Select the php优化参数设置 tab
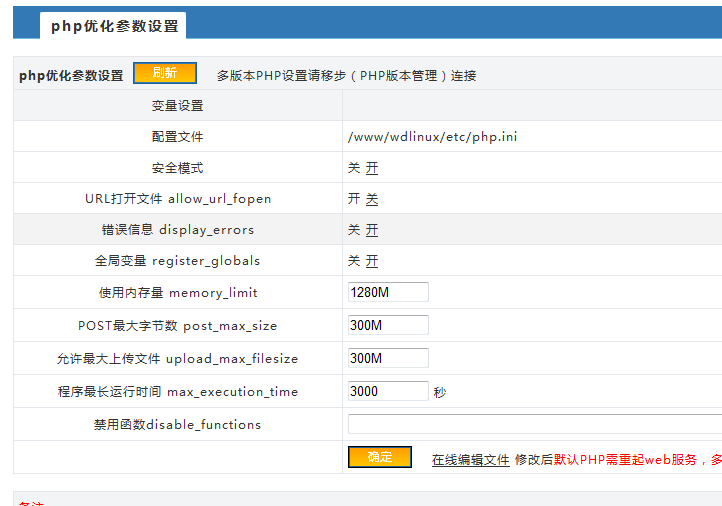The image size is (722, 506). (113, 26)
